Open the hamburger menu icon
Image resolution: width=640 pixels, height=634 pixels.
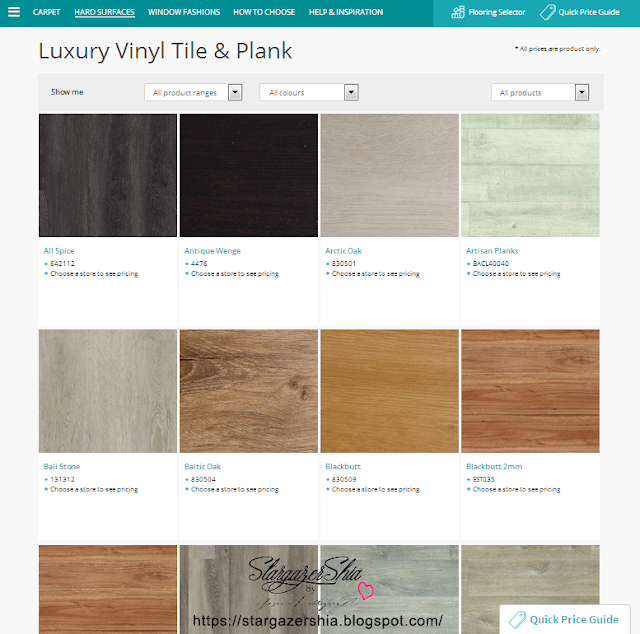[14, 12]
